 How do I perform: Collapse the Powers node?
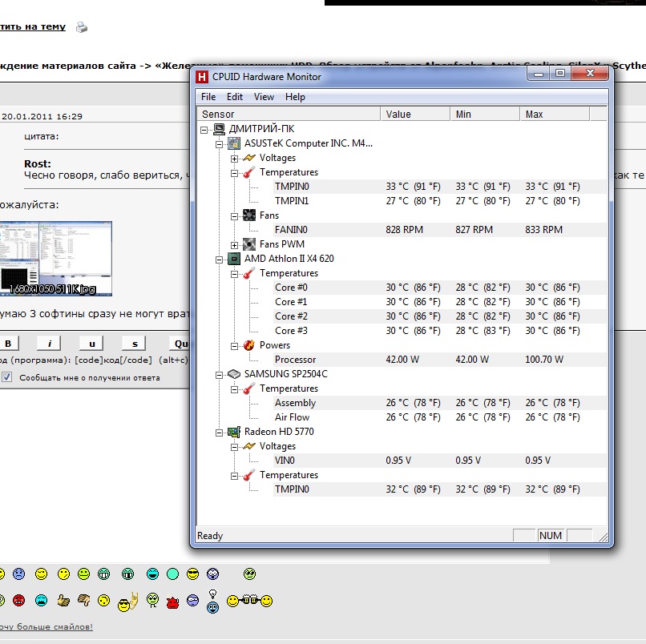tap(234, 346)
